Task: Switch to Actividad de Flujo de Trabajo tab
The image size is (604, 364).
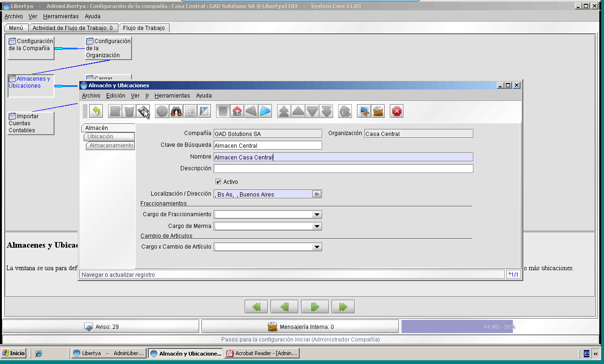Action: coord(73,28)
